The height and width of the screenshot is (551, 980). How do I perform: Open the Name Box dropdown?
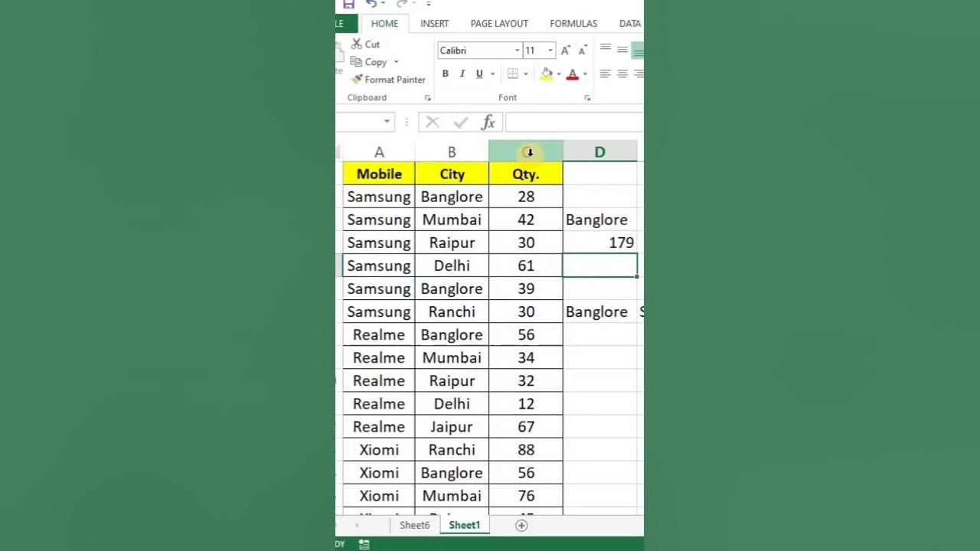pos(387,122)
